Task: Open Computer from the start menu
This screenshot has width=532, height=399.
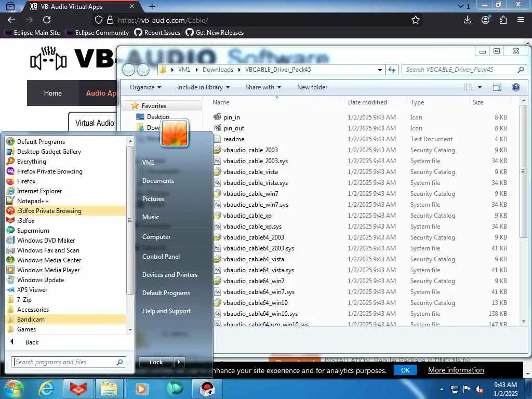Action: [156, 236]
